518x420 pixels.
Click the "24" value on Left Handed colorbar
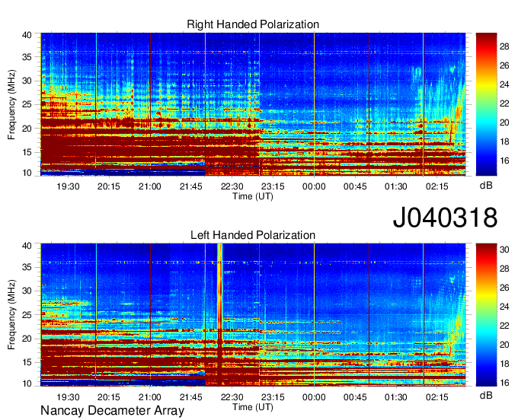tap(504, 307)
